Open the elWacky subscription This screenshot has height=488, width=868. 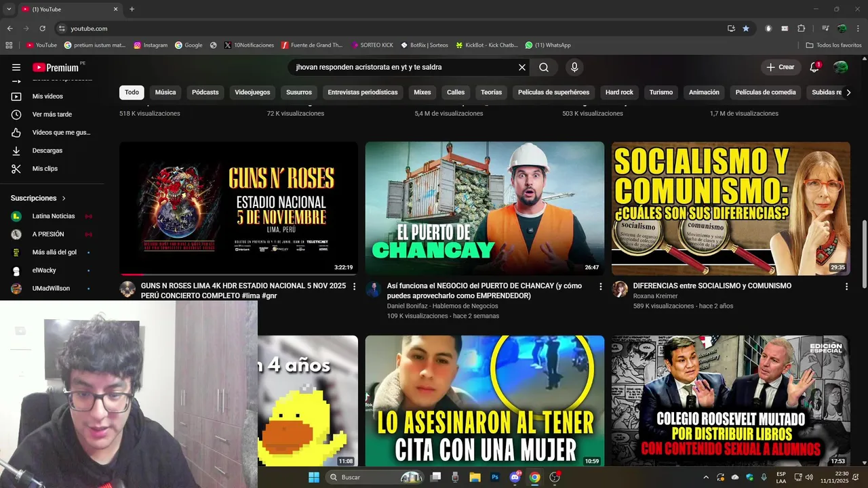tap(52, 270)
